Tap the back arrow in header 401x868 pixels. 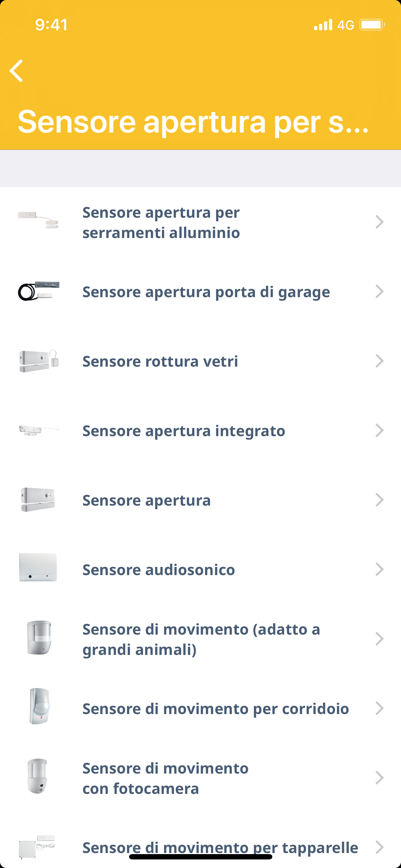(17, 71)
